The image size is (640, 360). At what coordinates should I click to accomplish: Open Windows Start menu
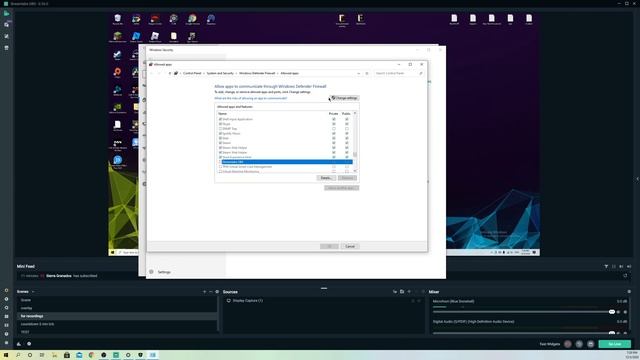pyautogui.click(x=6, y=355)
